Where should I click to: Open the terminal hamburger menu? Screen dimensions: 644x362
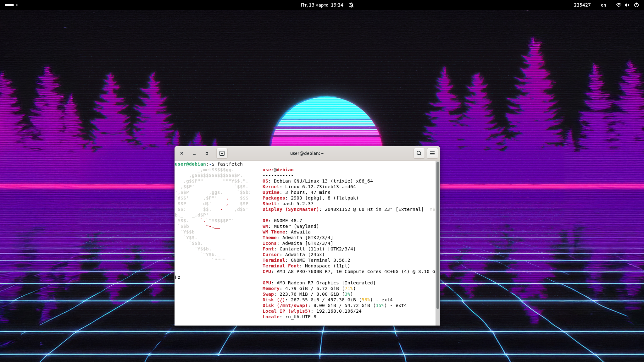tap(432, 153)
